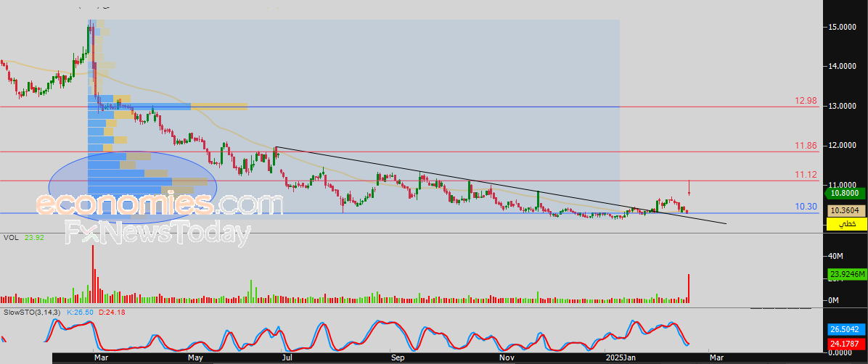
Task: Select the 12.0000 price axis label
Action: pos(843,146)
